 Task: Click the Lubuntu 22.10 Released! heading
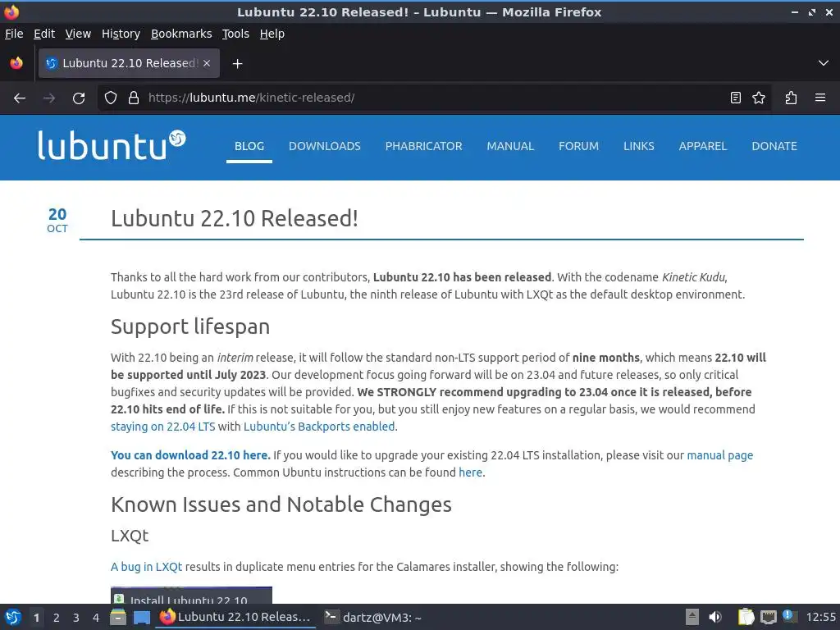tap(235, 218)
